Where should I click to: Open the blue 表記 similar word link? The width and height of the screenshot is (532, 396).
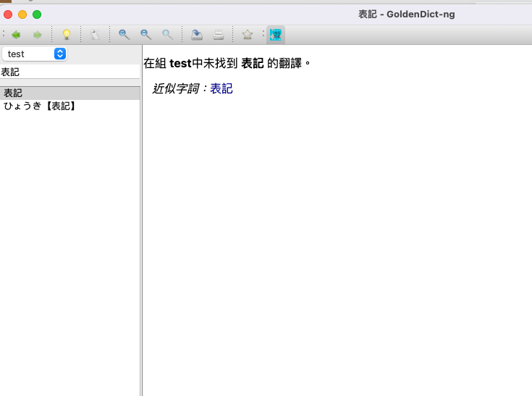coord(221,89)
